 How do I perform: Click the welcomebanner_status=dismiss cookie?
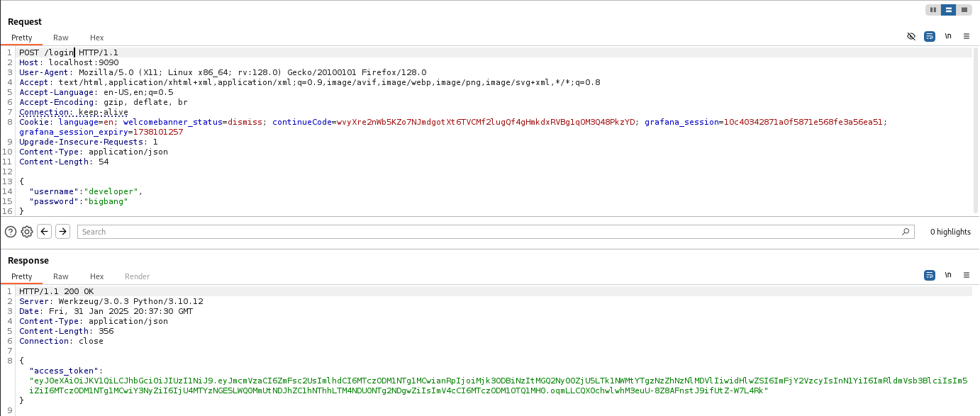(192, 122)
